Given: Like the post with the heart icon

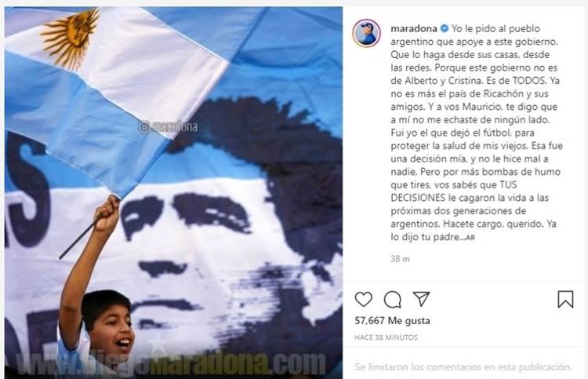Looking at the screenshot, I should [x=363, y=299].
